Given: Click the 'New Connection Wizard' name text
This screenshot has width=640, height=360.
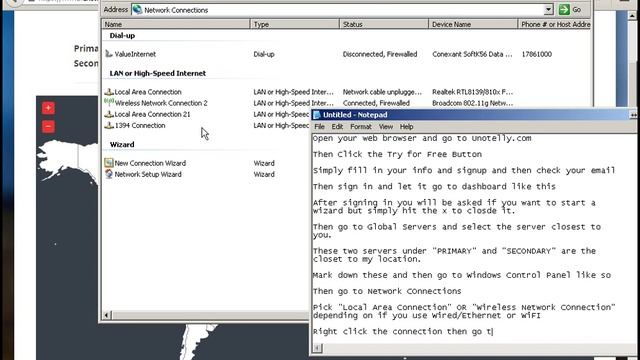Looking at the screenshot, I should 150,163.
